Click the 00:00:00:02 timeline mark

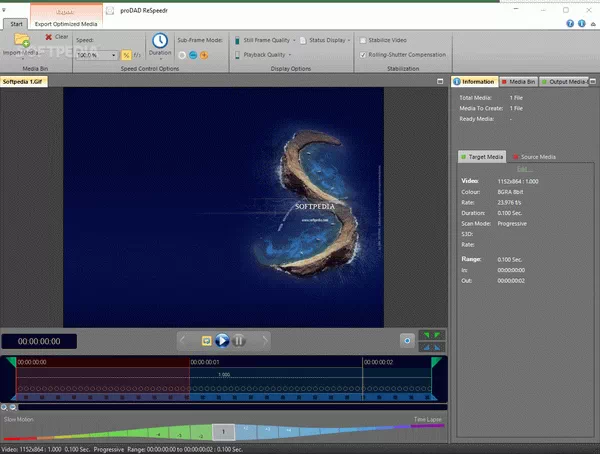coord(378,362)
